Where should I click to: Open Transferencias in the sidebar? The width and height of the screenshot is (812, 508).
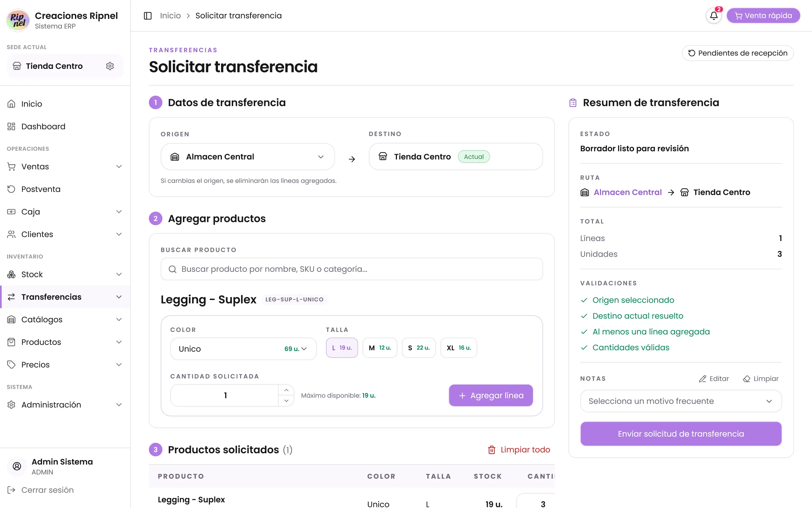coord(65,297)
